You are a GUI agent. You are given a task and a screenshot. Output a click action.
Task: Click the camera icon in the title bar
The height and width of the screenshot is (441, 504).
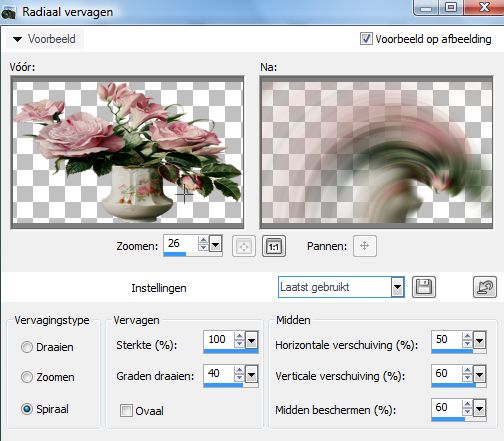coord(8,12)
